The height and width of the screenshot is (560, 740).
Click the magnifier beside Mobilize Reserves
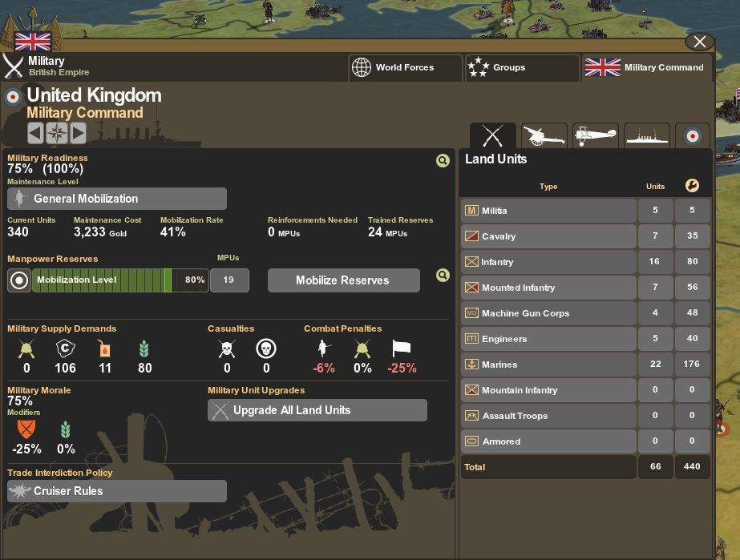tap(443, 275)
